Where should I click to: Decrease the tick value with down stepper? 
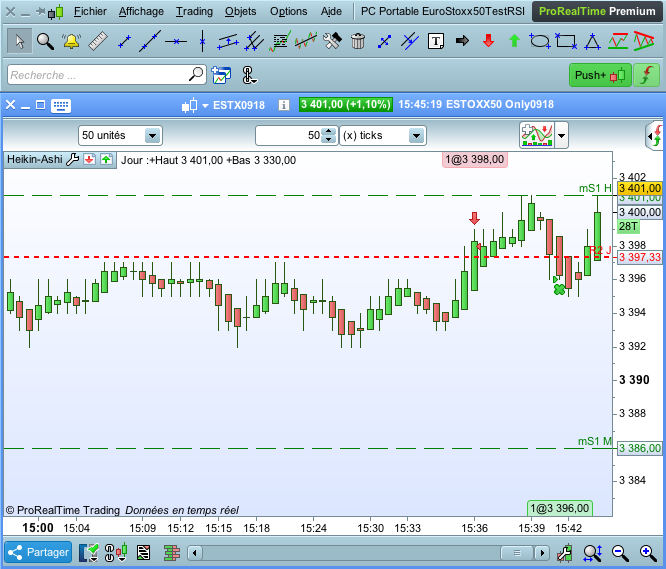tap(328, 140)
